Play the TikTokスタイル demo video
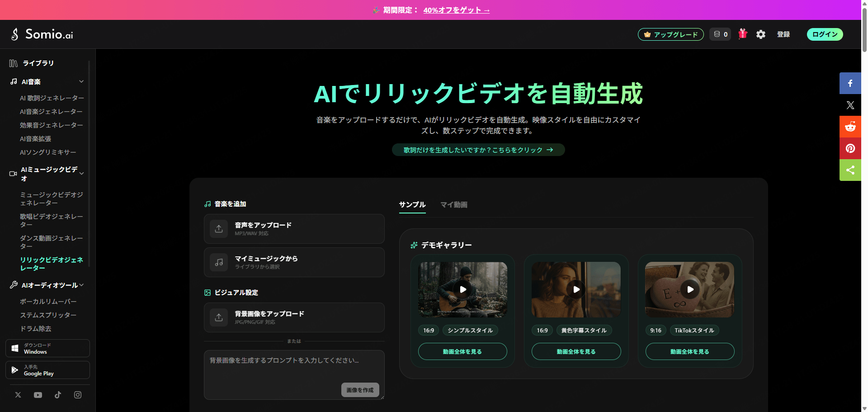The height and width of the screenshot is (412, 868). click(x=690, y=289)
